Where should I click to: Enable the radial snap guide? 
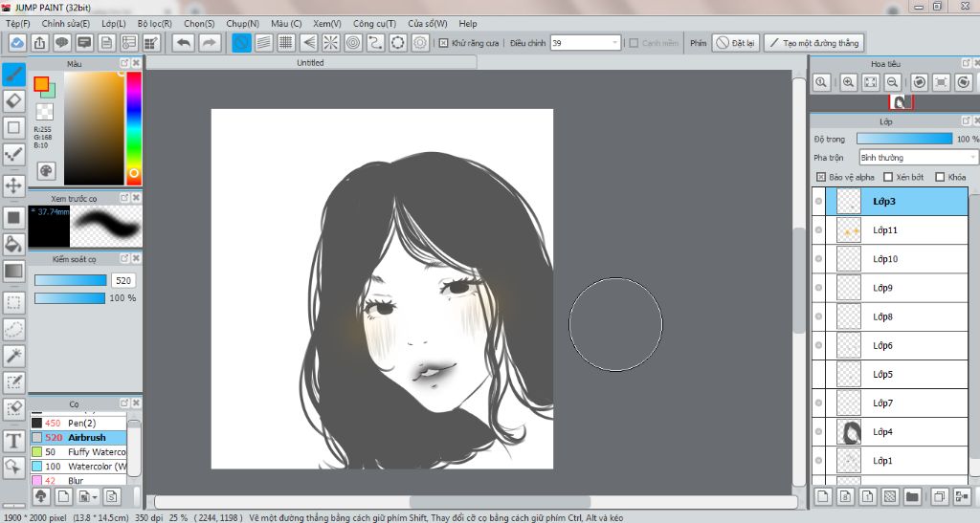331,43
